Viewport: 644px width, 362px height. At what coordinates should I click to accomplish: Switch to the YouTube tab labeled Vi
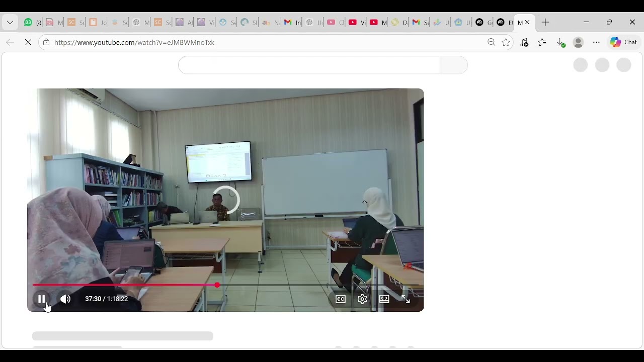(x=357, y=22)
